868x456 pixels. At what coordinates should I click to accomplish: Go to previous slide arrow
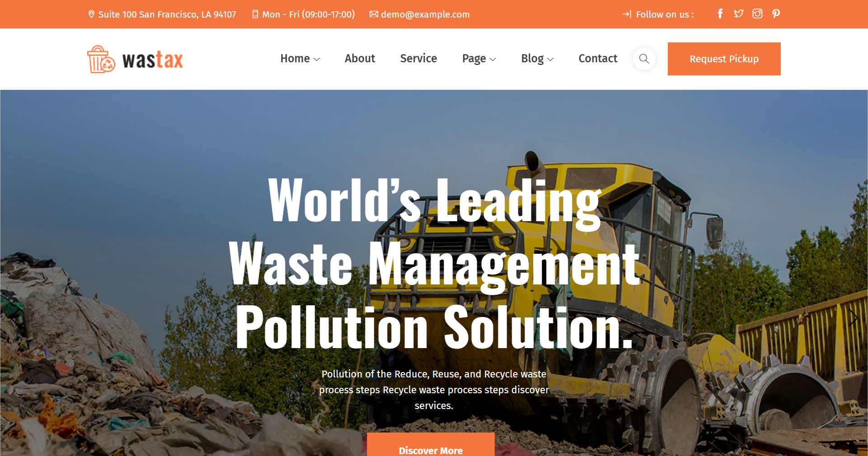click(x=15, y=318)
